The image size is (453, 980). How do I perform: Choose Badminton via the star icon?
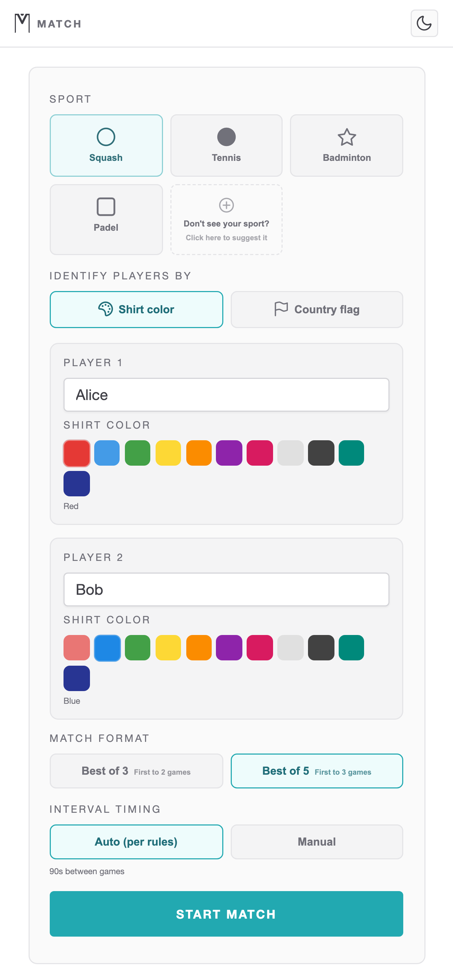tap(346, 137)
